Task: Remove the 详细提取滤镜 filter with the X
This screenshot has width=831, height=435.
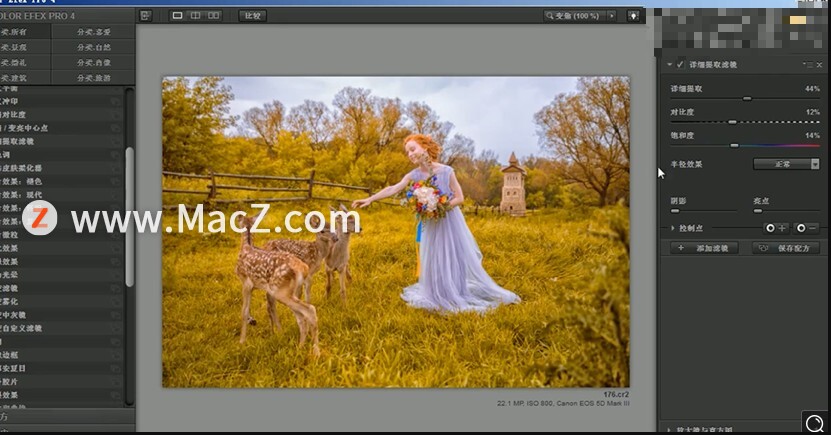Action: pyautogui.click(x=819, y=65)
